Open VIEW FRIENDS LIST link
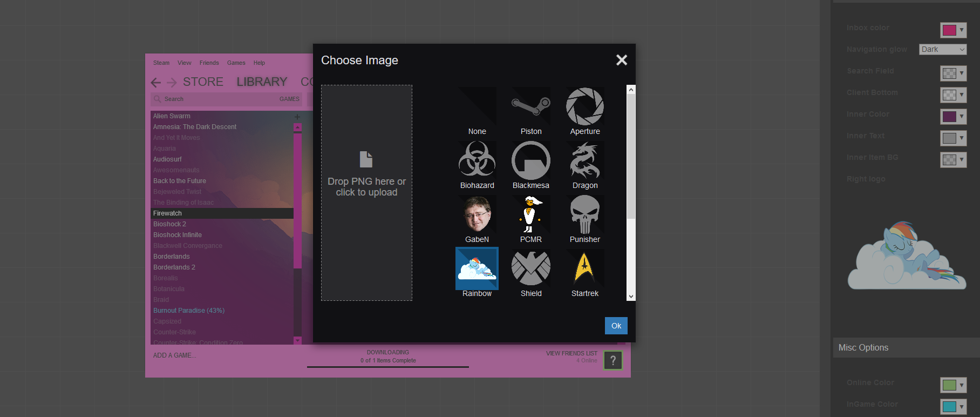 571,353
